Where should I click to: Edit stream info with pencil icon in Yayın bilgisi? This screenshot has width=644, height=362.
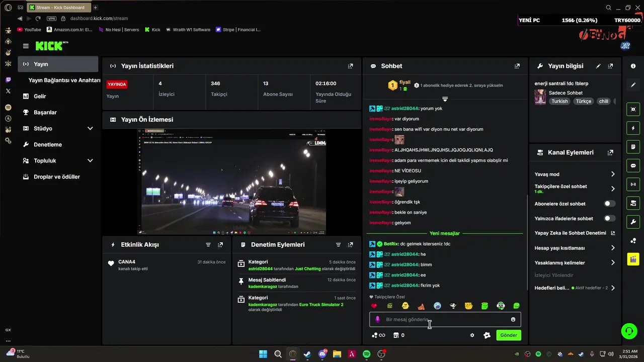click(598, 66)
